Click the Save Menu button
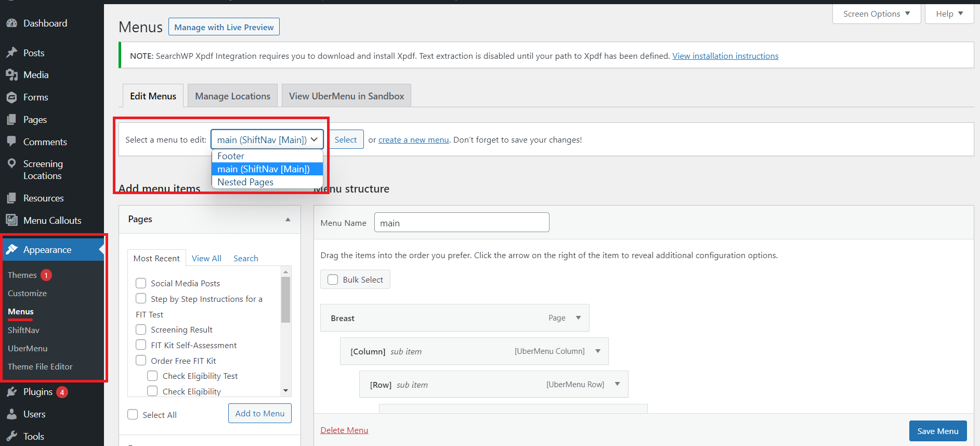 tap(937, 431)
